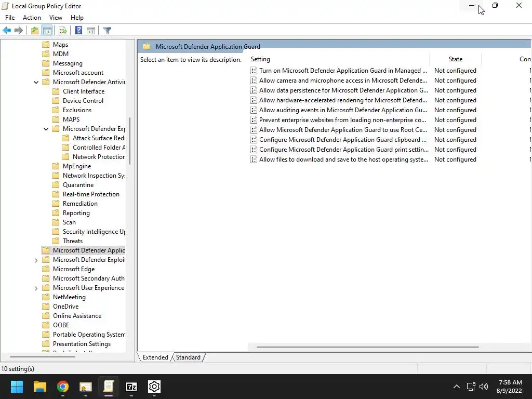
Task: Sort by the State column header
Action: pos(455,59)
